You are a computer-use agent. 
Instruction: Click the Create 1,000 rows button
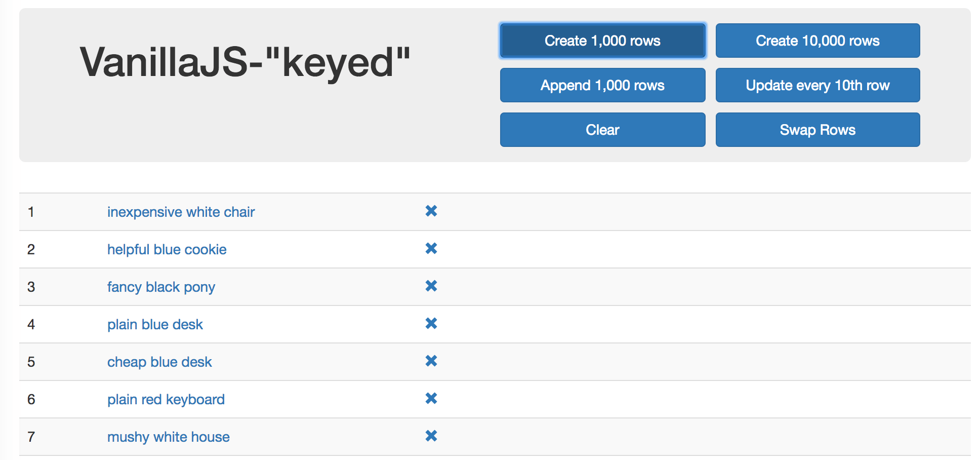(602, 41)
